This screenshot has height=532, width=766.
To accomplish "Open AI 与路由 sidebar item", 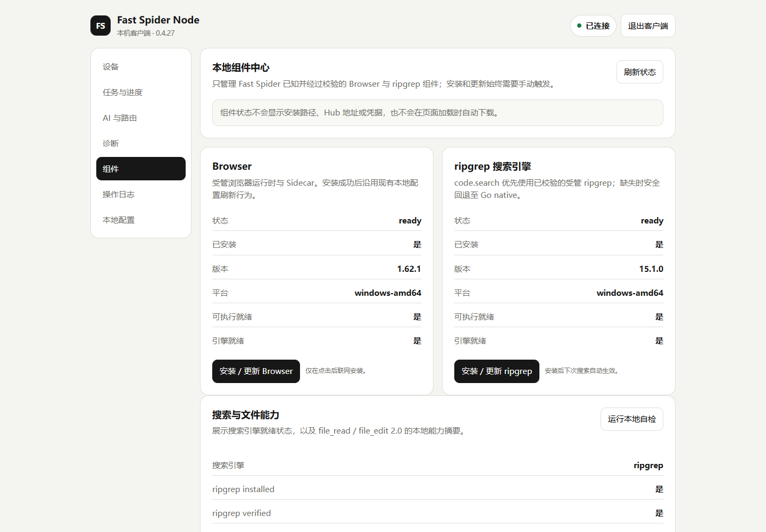I will (141, 118).
